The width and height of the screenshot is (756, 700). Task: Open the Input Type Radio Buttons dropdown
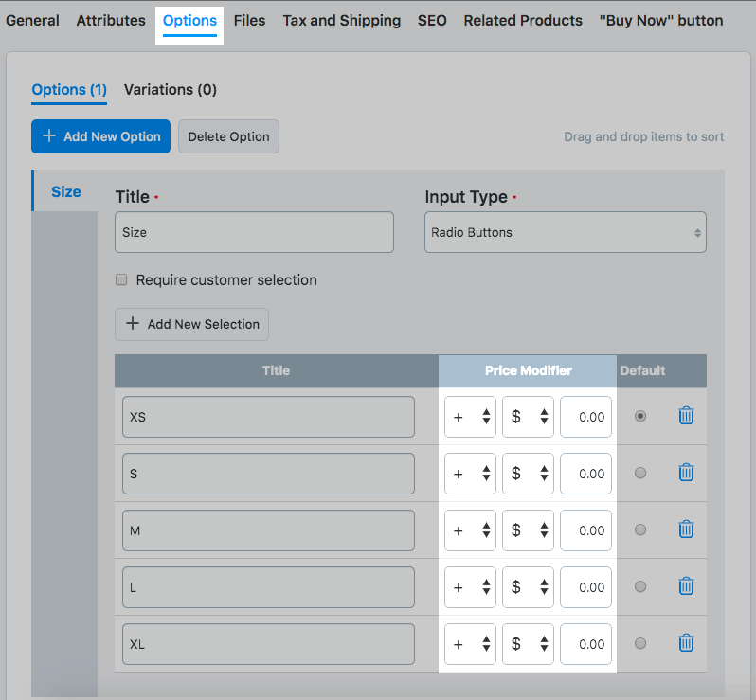point(565,232)
